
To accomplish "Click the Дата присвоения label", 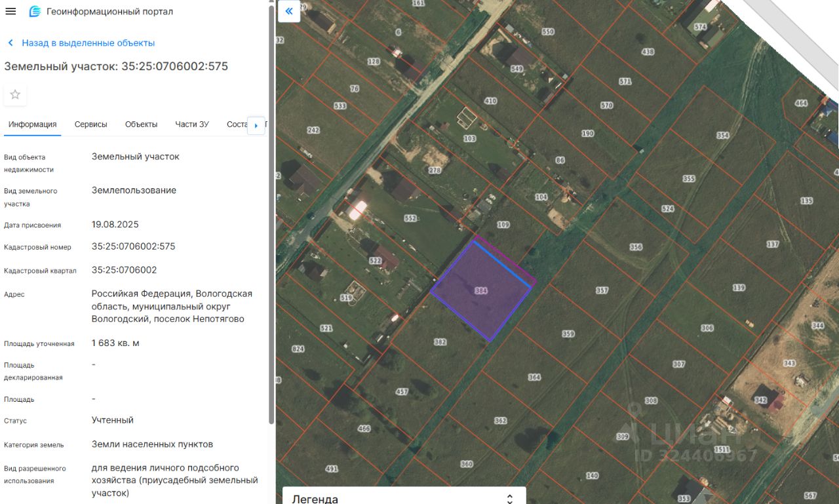I will [x=33, y=225].
